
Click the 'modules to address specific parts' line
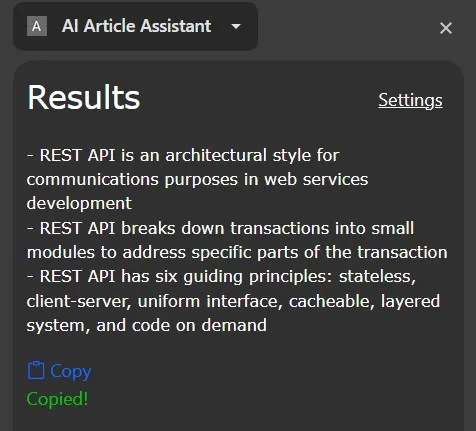pos(237,252)
